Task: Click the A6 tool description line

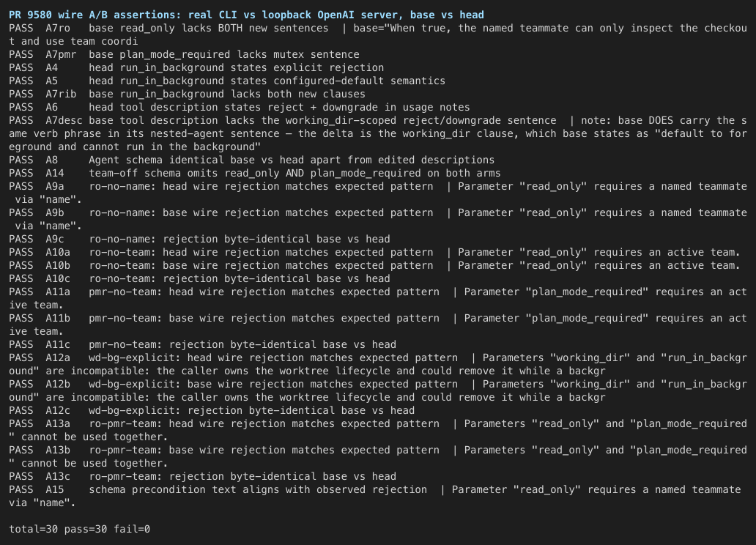Action: [x=240, y=107]
